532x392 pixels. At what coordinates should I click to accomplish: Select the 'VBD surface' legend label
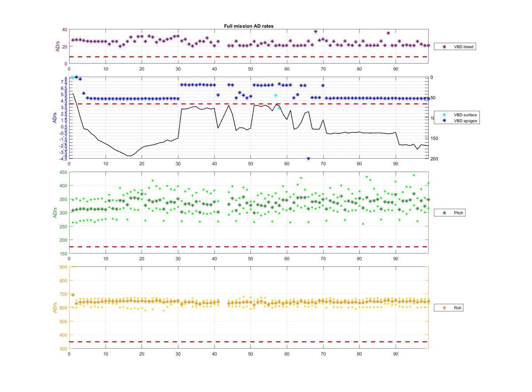coord(465,115)
